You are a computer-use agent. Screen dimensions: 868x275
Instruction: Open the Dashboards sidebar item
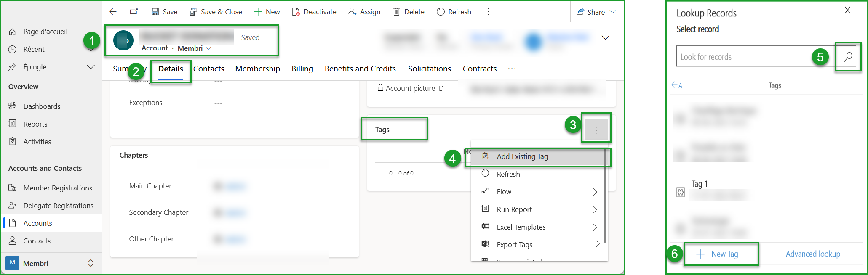42,106
